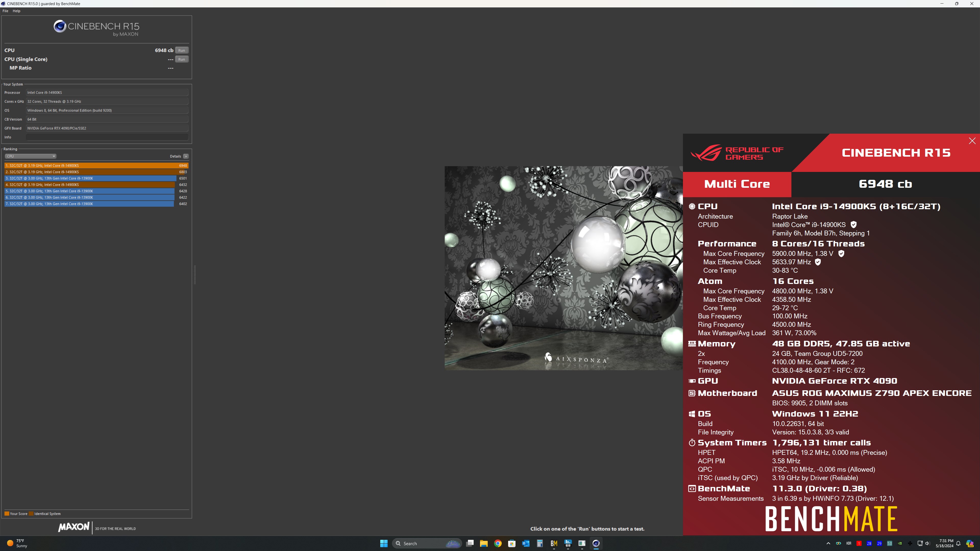Screen dimensions: 980x551
Task: Switch to BenchMate taskbar icon
Action: pyautogui.click(x=554, y=543)
